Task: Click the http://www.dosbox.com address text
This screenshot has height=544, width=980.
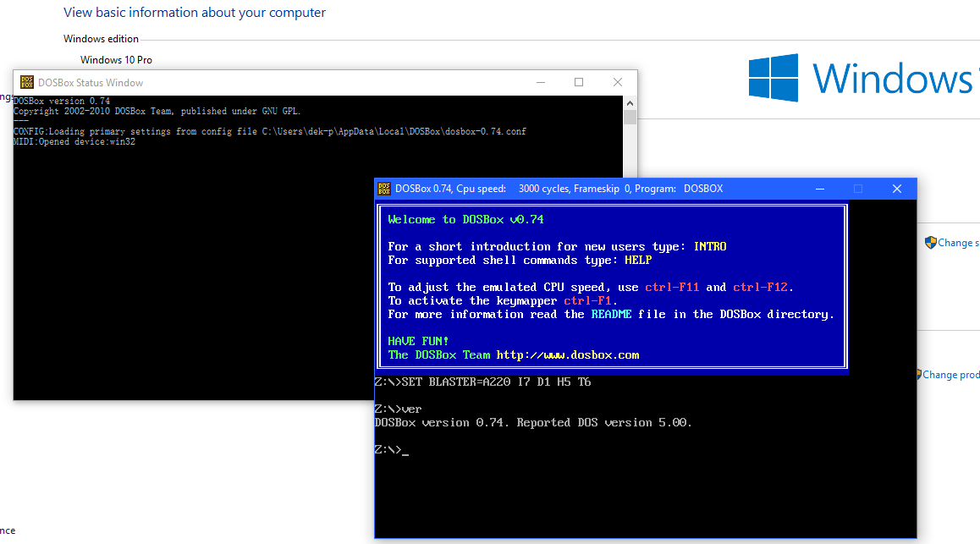Action: click(568, 354)
